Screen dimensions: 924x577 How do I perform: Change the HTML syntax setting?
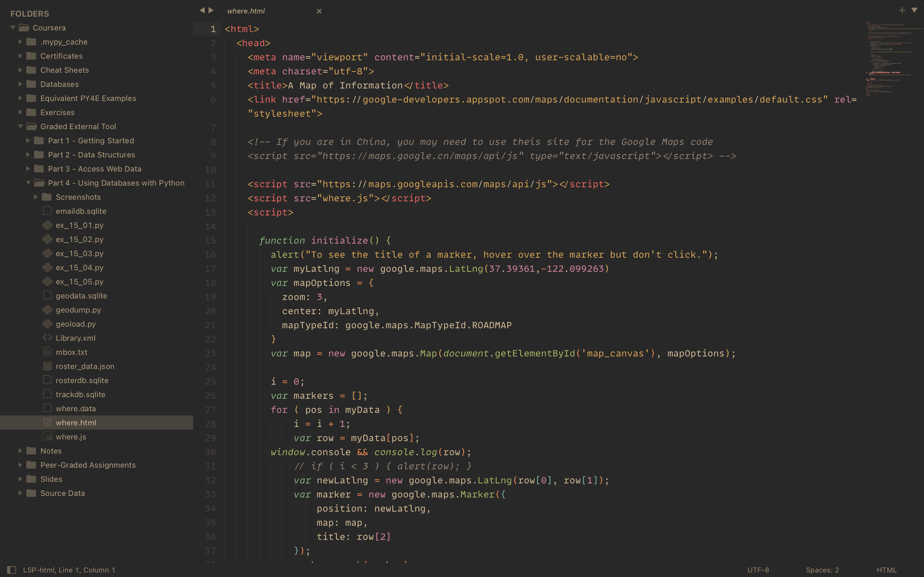click(886, 570)
